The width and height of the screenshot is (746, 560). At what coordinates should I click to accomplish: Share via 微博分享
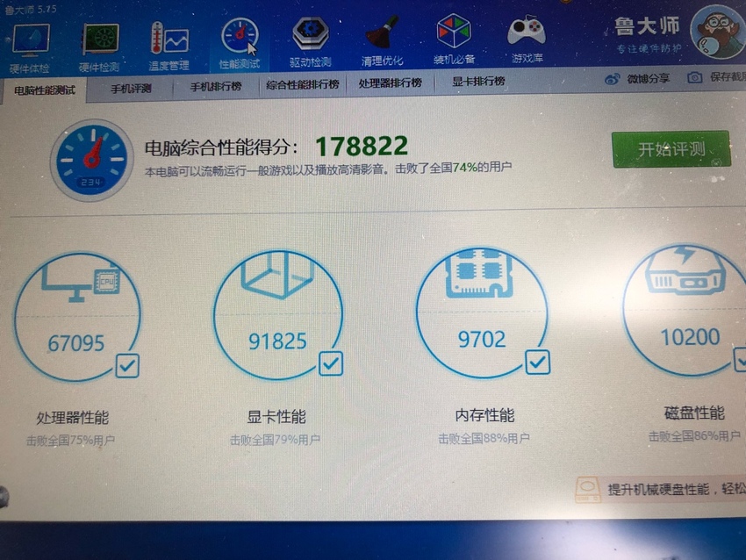(637, 78)
